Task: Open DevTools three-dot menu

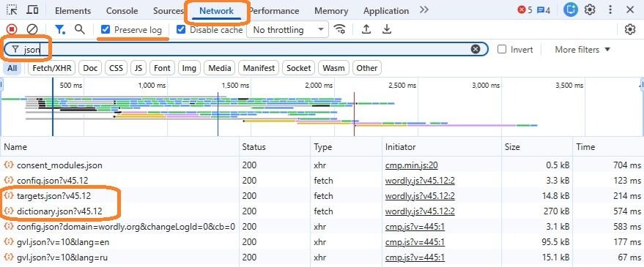Action: (610, 10)
